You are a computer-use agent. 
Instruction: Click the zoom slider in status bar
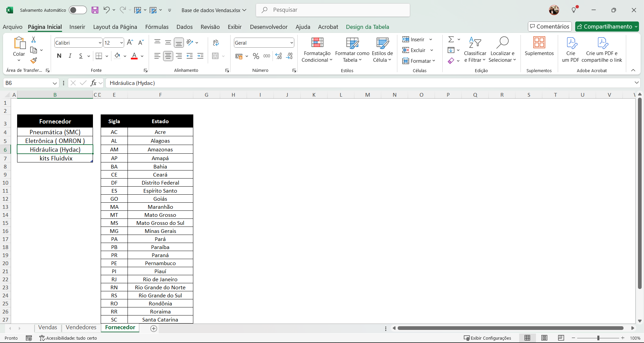(598, 338)
